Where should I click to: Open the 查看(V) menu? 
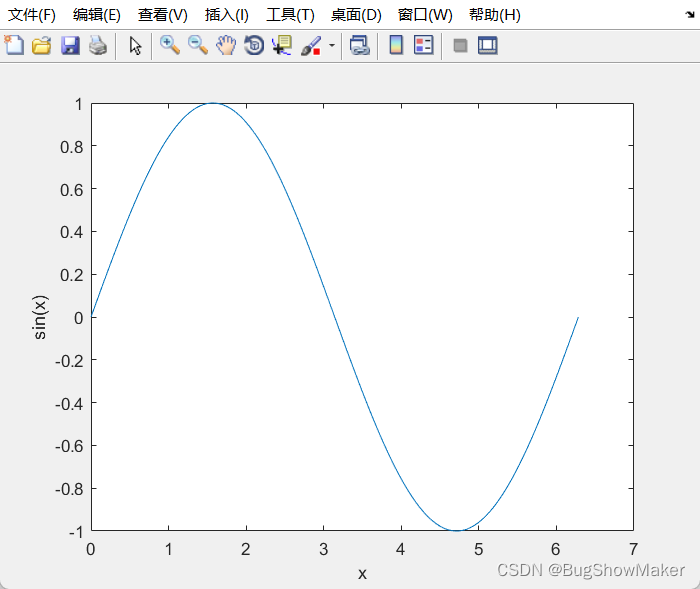pos(162,15)
